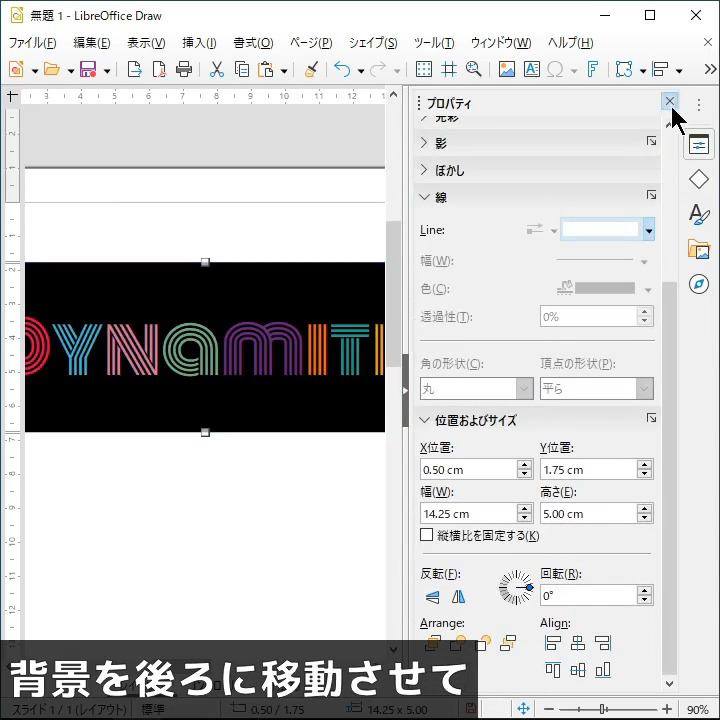Open 影 section more options dialog
Image resolution: width=720 pixels, height=720 pixels.
651,141
